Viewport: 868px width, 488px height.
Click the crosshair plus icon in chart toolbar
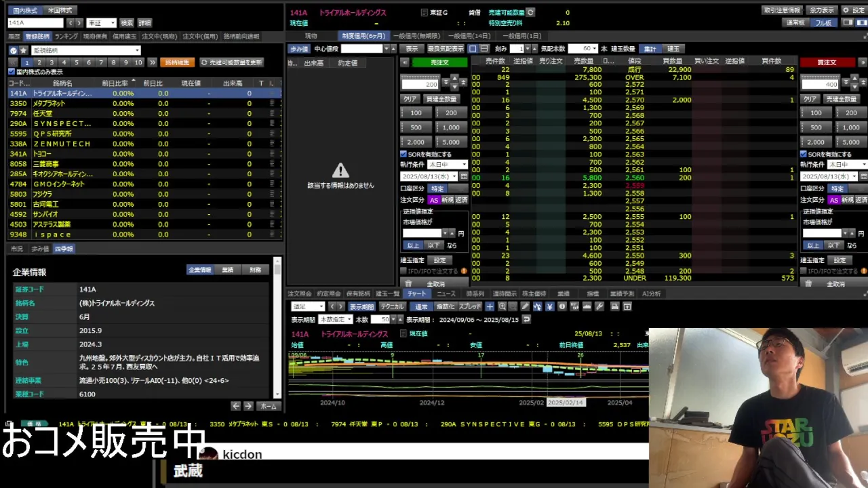click(490, 306)
